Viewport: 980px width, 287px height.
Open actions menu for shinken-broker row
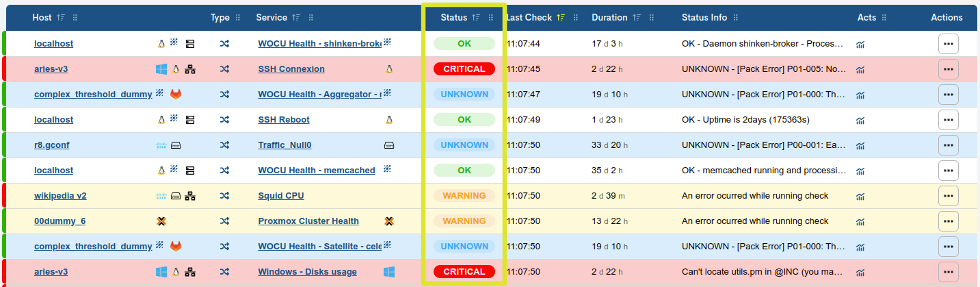tap(948, 43)
